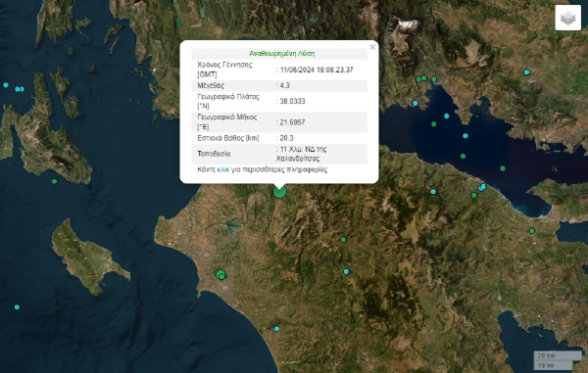The image size is (588, 373).
Task: Open the map layers switcher icon
Action: [567, 18]
